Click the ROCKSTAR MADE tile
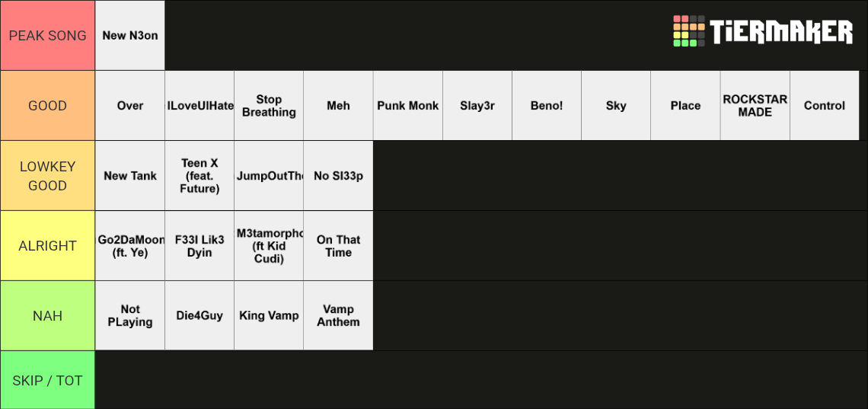This screenshot has width=868, height=409. coord(755,105)
